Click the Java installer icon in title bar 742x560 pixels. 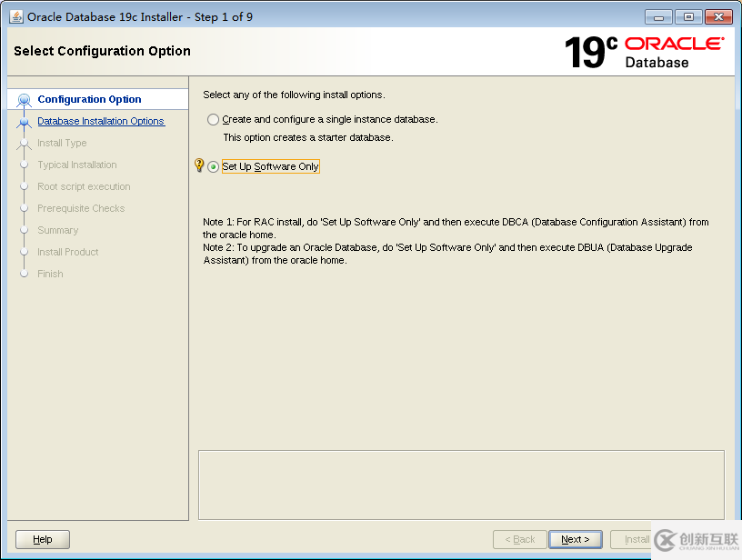click(16, 16)
